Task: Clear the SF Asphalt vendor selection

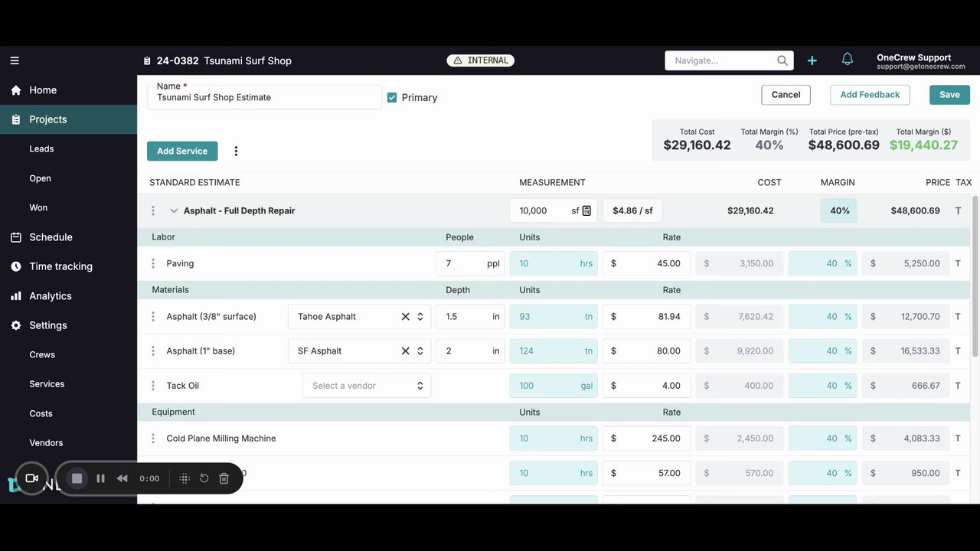Action: (406, 351)
